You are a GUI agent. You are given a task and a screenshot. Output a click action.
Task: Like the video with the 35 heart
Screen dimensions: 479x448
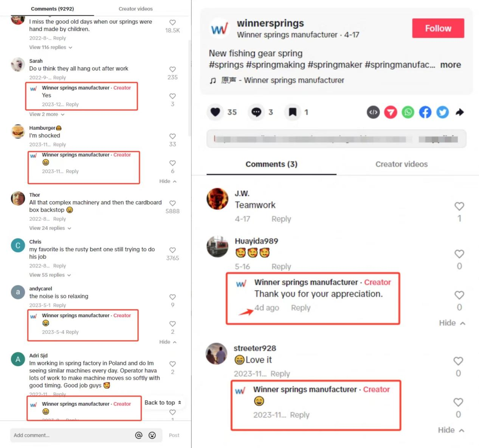215,112
